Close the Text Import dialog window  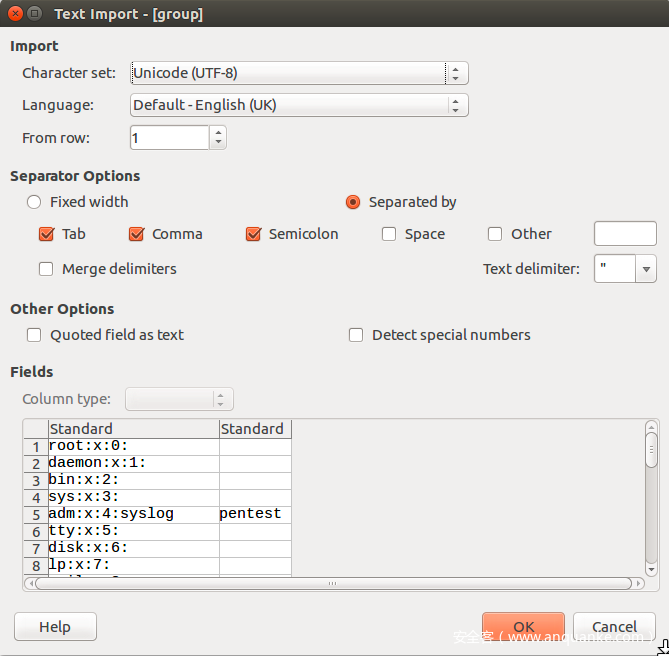point(13,14)
